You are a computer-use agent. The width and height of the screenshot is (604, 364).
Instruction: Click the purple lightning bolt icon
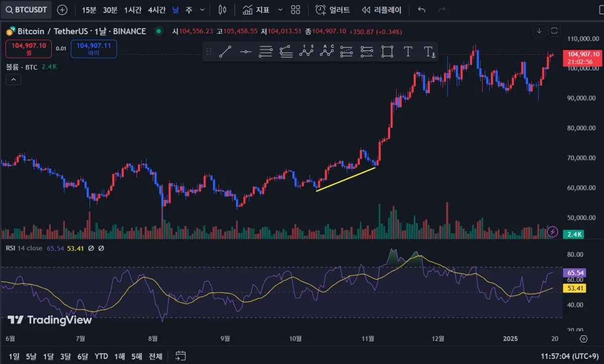[553, 232]
